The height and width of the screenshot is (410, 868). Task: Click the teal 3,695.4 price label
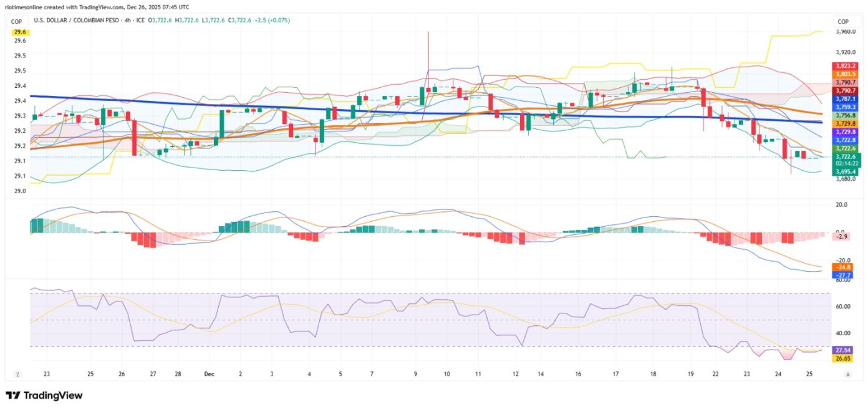(844, 171)
